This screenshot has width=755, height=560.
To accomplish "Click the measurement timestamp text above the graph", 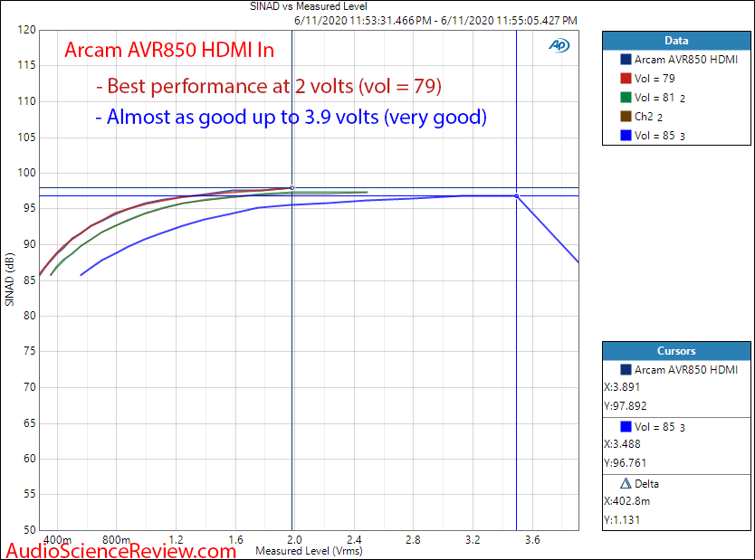I will [435, 21].
